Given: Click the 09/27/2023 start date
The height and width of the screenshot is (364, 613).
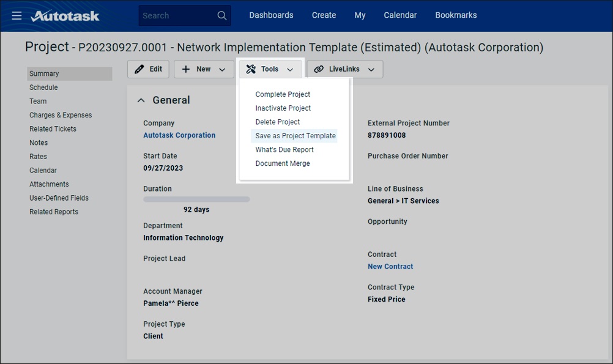Looking at the screenshot, I should (x=163, y=168).
